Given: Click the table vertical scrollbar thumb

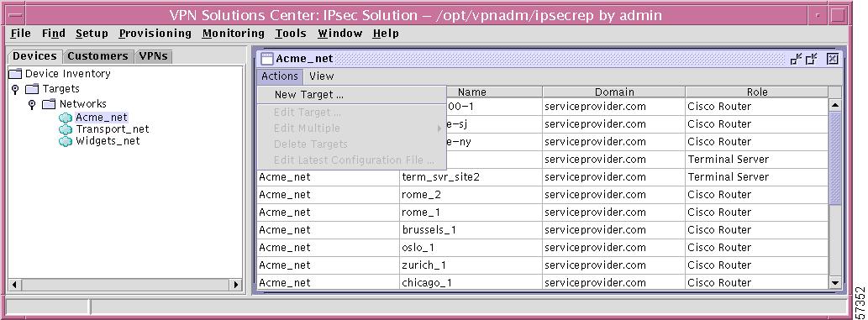Looking at the screenshot, I should 835,158.
